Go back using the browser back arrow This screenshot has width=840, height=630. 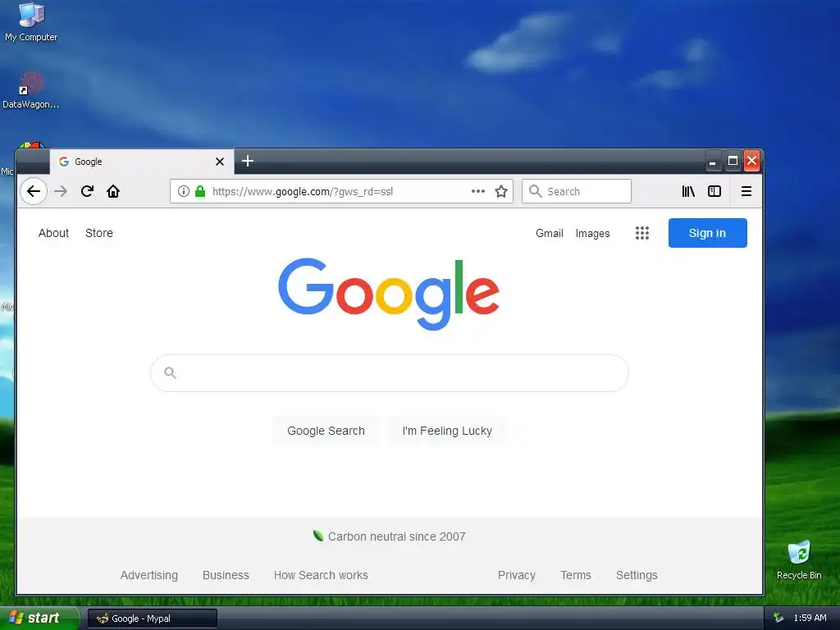[34, 191]
